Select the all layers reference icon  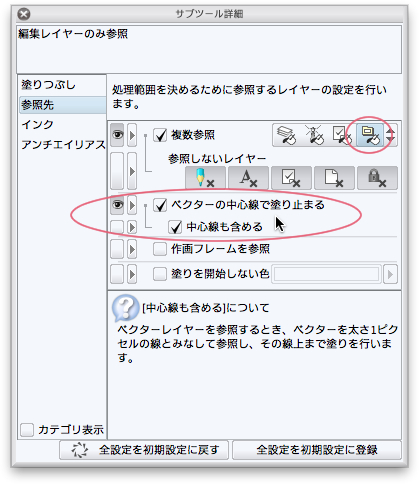[287, 135]
